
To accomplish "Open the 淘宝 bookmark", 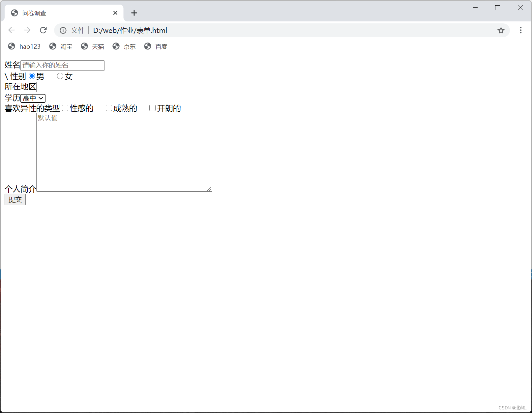I will (x=61, y=46).
